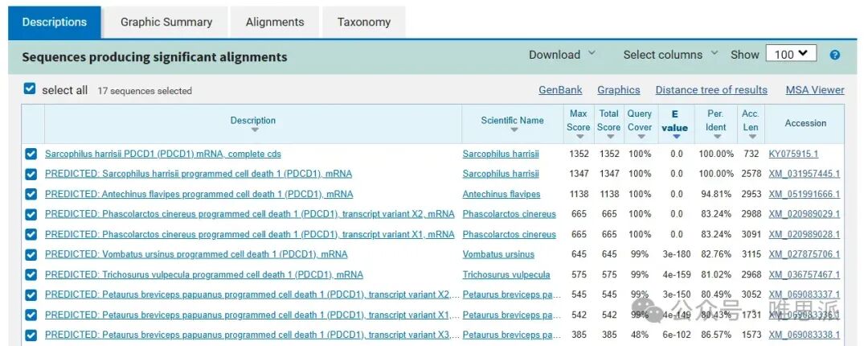
Task: Open accession link XM_027875706.1
Action: click(x=804, y=254)
